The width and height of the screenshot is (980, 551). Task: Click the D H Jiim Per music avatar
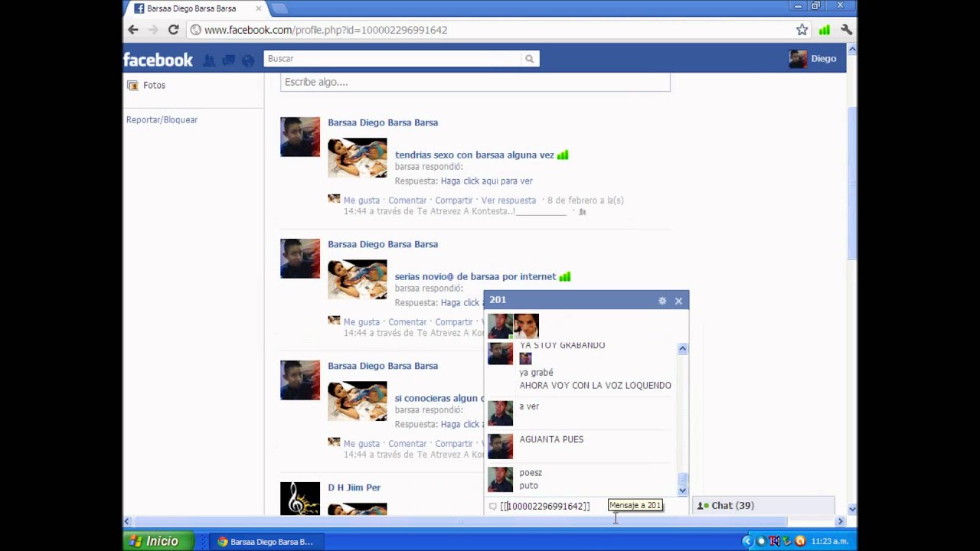[x=300, y=498]
